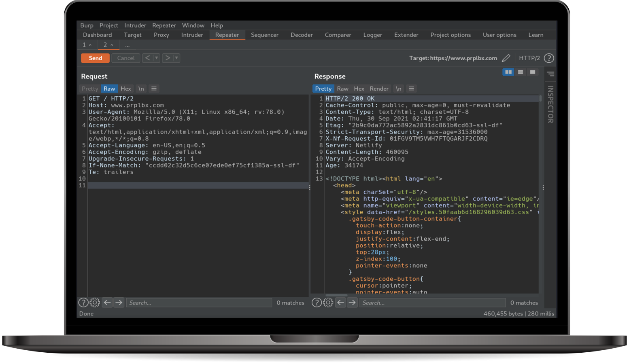
Task: Expand the history back dropdown arrow
Action: (x=156, y=58)
